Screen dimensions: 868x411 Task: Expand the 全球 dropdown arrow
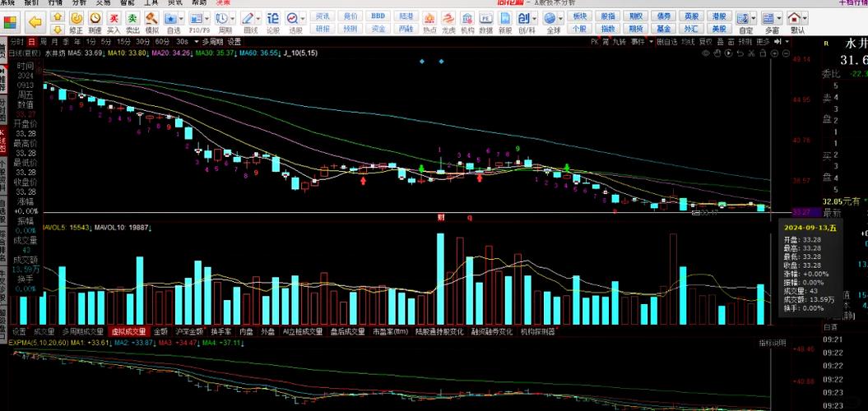561,18
